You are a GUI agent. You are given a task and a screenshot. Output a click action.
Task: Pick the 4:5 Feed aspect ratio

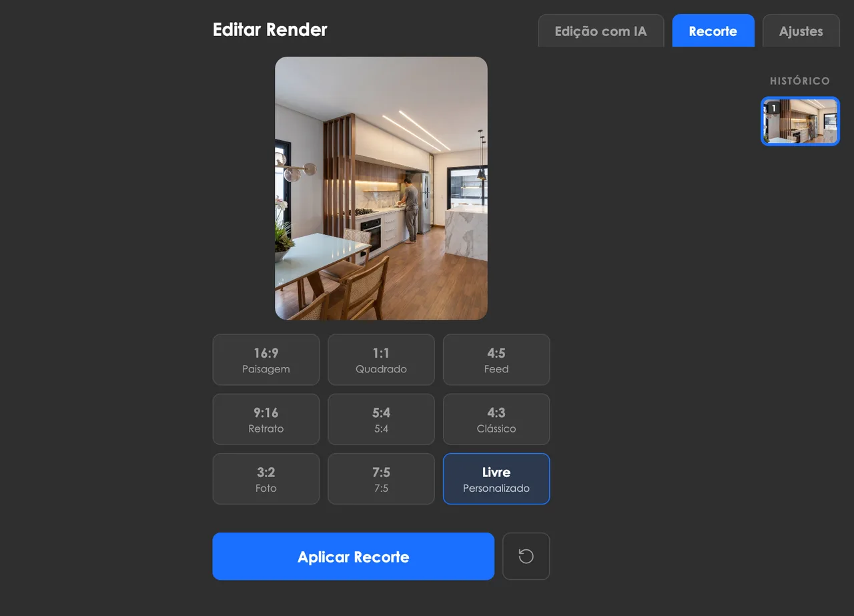tap(496, 360)
